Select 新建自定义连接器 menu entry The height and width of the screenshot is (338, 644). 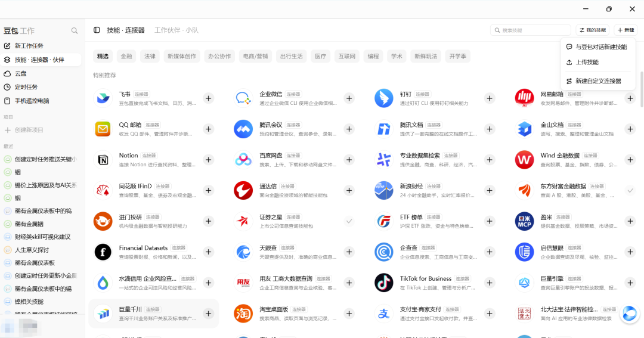click(x=597, y=81)
